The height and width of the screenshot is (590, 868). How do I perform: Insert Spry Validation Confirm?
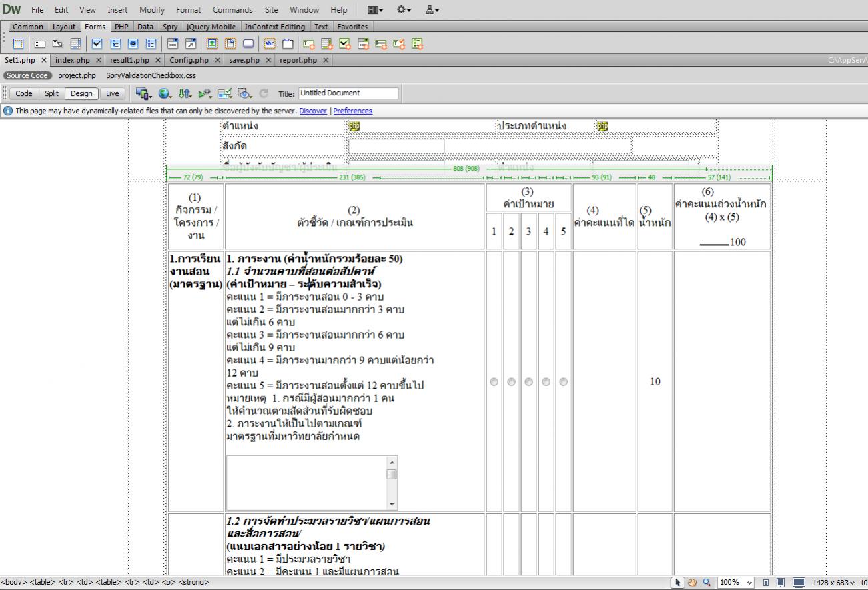tap(399, 43)
